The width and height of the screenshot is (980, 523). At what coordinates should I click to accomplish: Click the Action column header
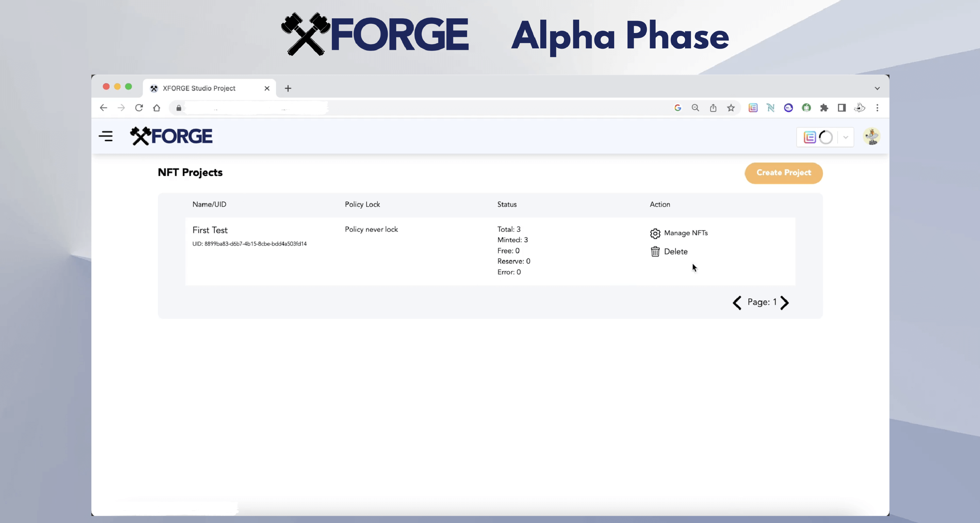(x=660, y=204)
